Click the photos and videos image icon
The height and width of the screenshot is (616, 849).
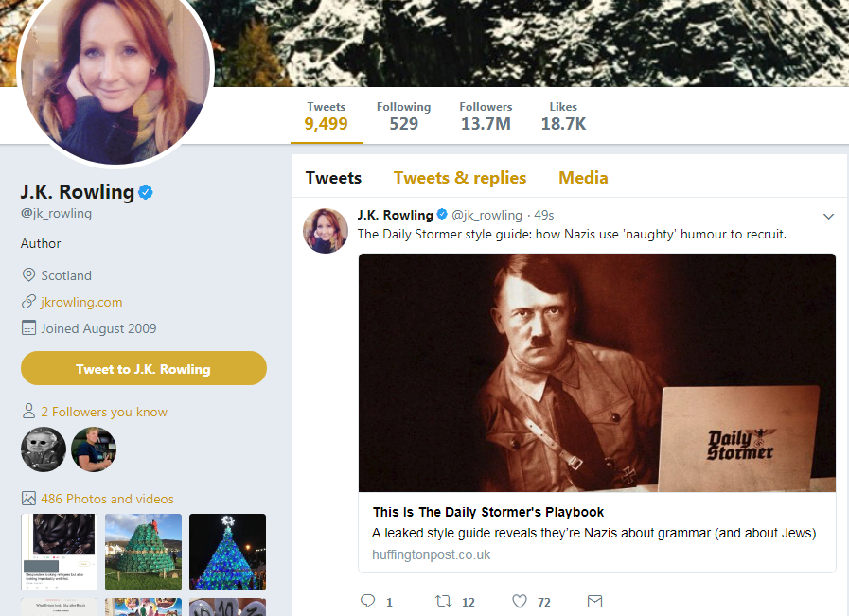pyautogui.click(x=28, y=498)
